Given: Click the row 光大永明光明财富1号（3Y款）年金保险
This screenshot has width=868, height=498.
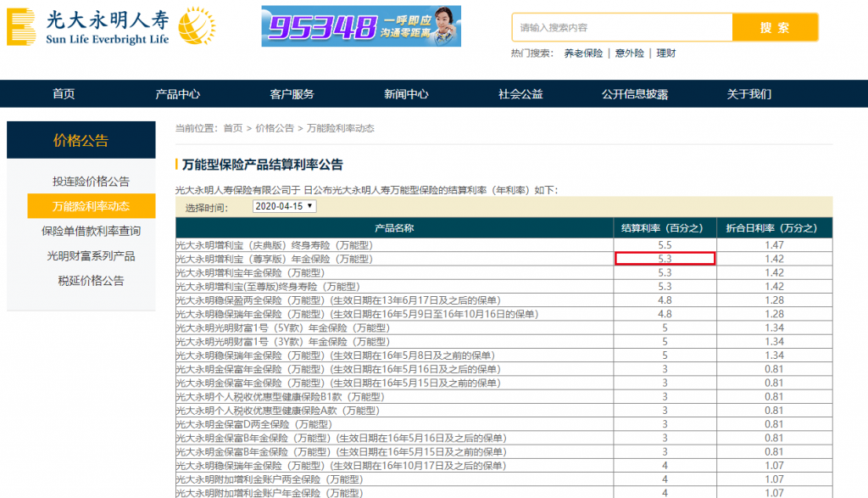Looking at the screenshot, I should (x=504, y=342).
